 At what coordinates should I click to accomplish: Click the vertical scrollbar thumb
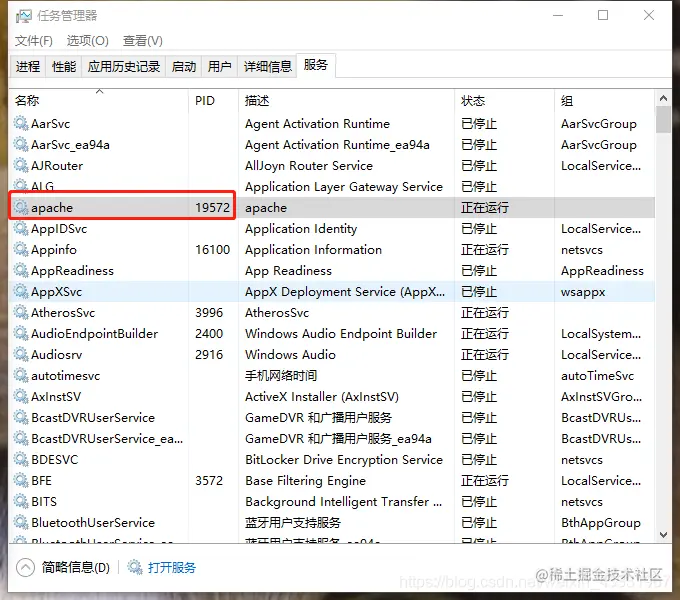(663, 120)
